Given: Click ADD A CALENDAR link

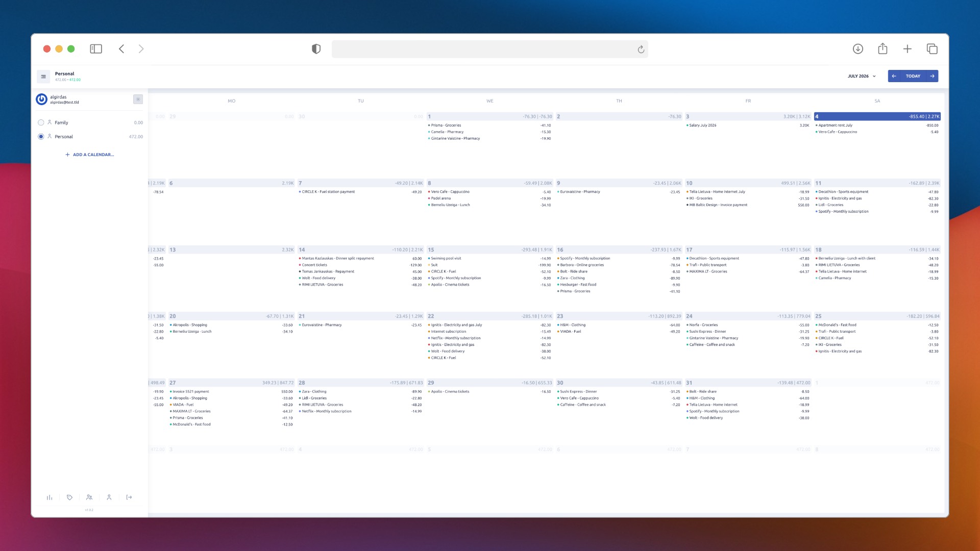Looking at the screenshot, I should pos(90,155).
